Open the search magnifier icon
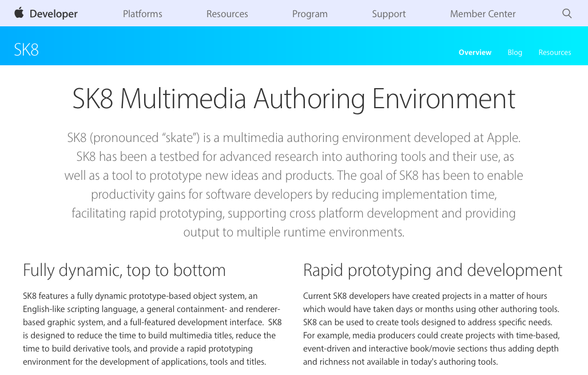Screen dimensions: 588x375 point(567,14)
